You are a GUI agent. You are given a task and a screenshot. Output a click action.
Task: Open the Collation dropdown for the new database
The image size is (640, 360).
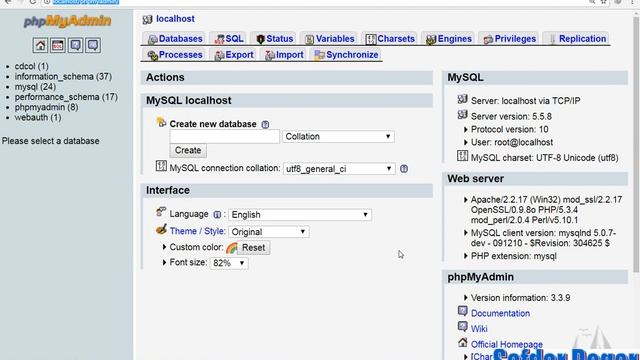point(338,137)
